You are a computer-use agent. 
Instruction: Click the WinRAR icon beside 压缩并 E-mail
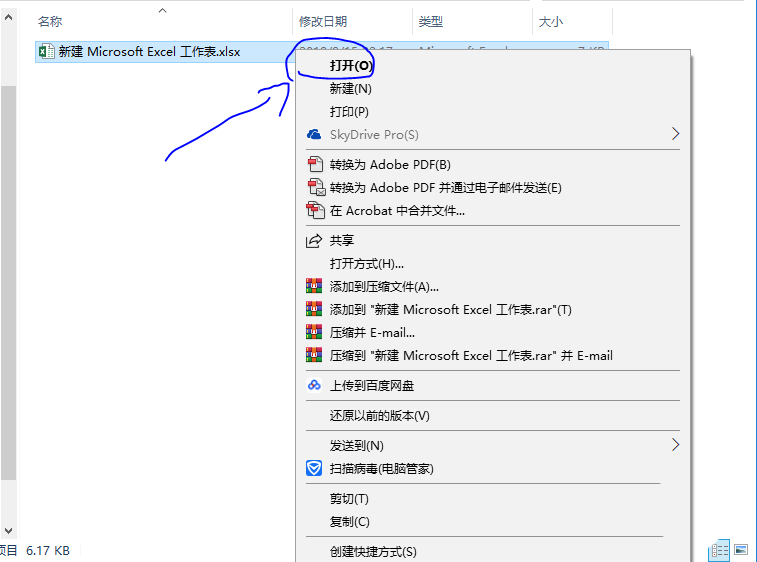point(314,332)
